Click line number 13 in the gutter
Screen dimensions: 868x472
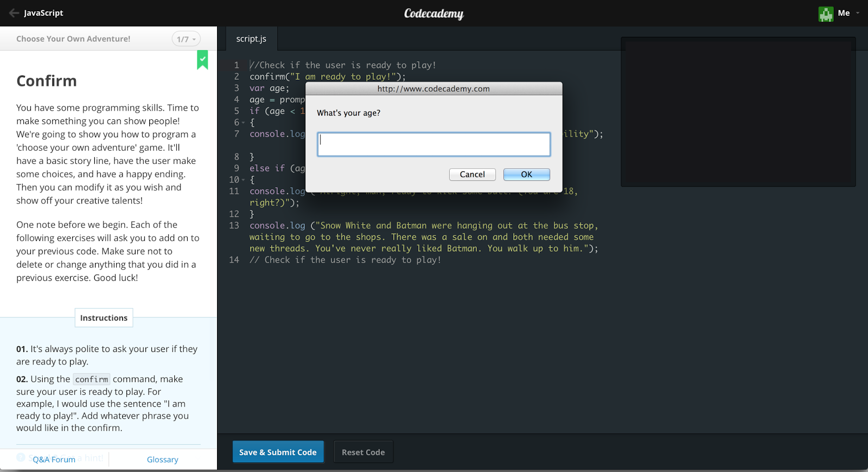(x=234, y=225)
